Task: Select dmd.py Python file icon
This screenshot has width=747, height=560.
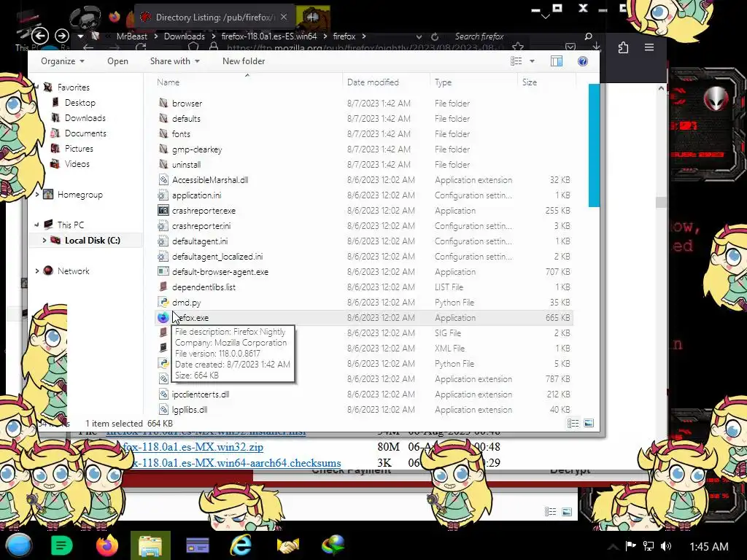Action: point(163,302)
